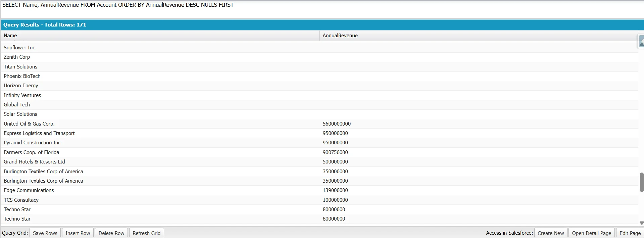Click Create New in Salesforce
The width and height of the screenshot is (644, 238).
[x=551, y=233]
